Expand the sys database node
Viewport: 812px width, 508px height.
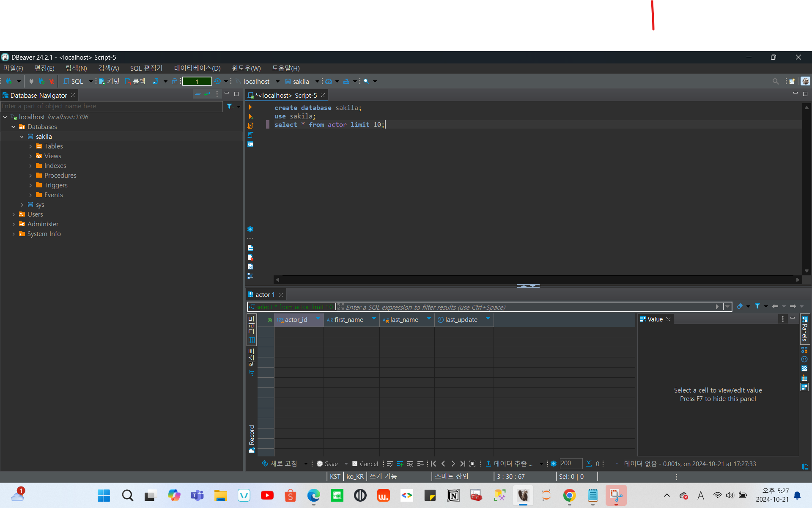tap(22, 205)
